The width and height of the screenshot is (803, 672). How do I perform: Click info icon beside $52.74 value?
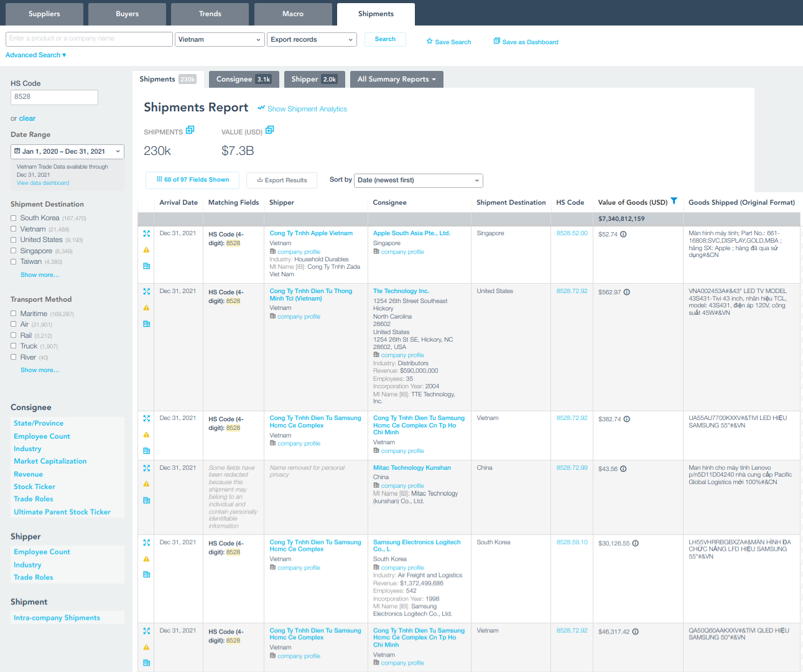coord(623,235)
